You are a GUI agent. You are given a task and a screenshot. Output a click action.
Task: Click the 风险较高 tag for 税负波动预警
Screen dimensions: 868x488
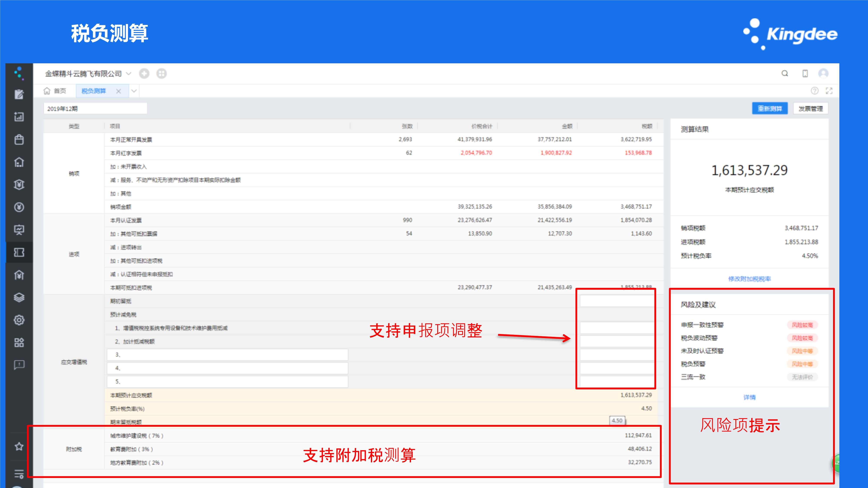pos(802,338)
